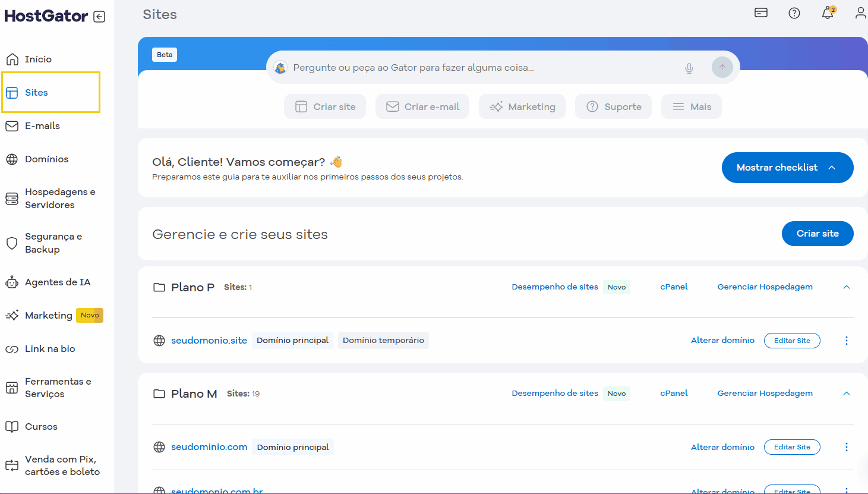Click Mostrar checklist dropdown button
The image size is (868, 494).
[787, 168]
